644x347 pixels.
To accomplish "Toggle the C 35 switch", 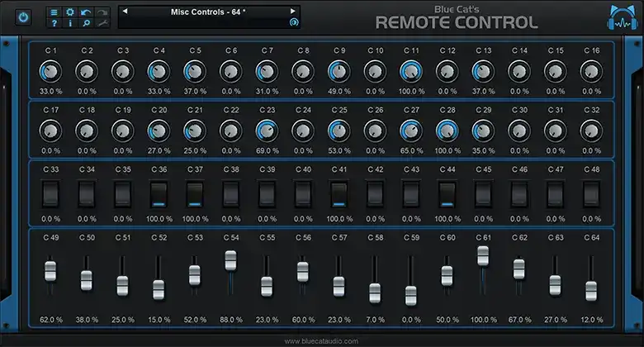I will pyautogui.click(x=122, y=193).
